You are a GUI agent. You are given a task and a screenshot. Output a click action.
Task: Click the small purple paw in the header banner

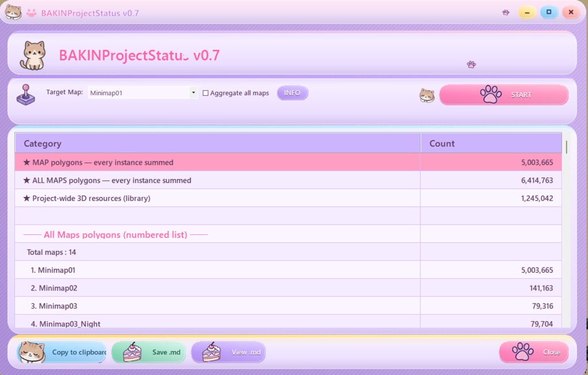[471, 64]
